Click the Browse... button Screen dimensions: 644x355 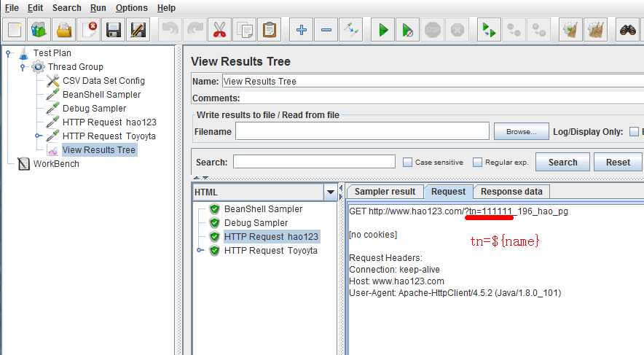click(521, 131)
